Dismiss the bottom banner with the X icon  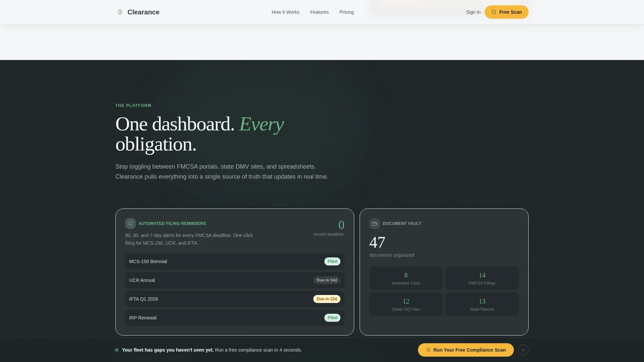[x=523, y=350]
